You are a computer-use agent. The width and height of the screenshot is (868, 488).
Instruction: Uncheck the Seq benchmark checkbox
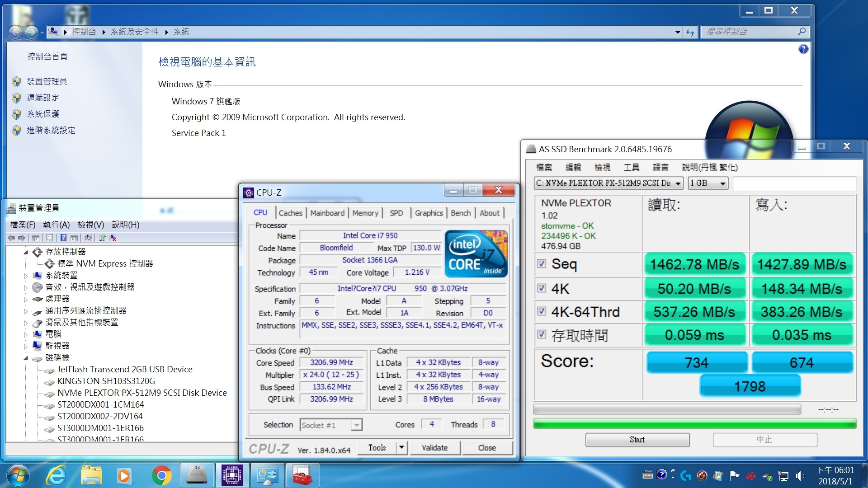542,264
